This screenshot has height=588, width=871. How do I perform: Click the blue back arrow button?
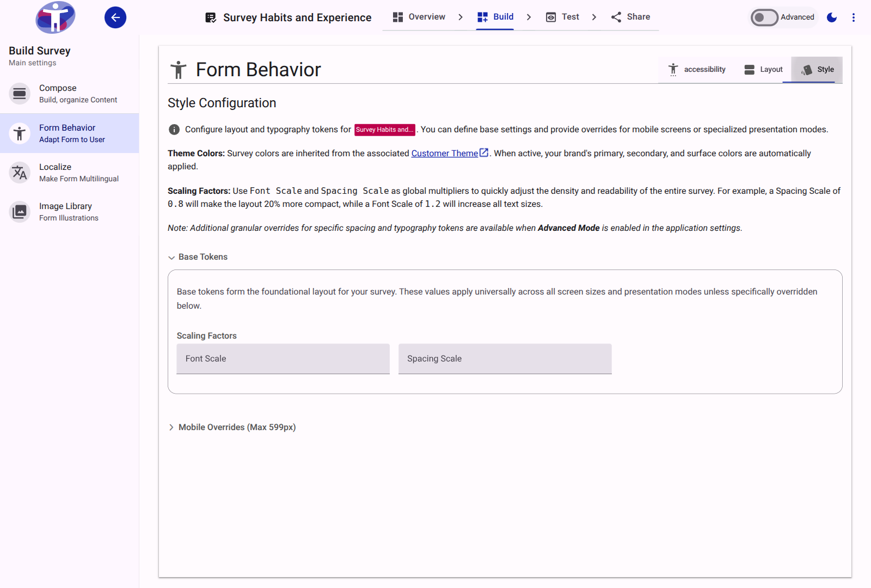point(115,17)
